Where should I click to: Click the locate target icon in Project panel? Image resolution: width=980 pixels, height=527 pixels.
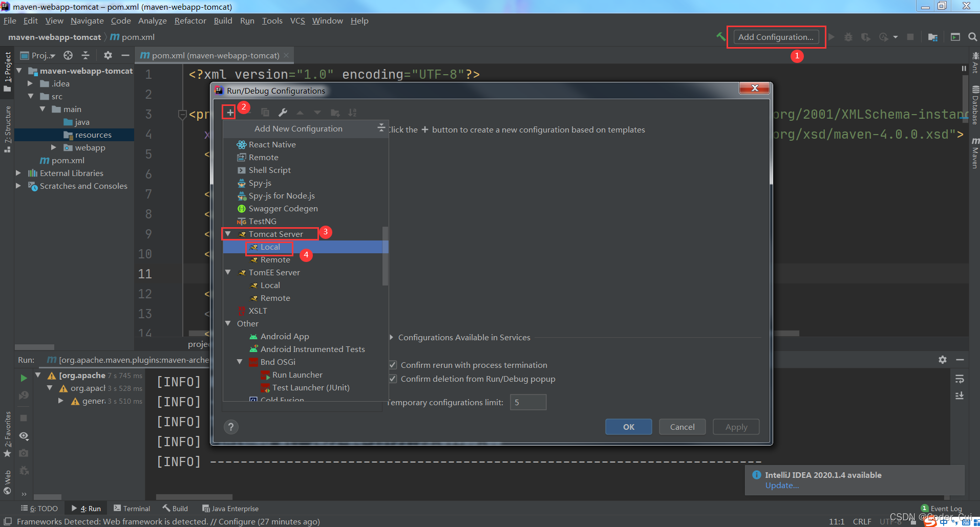click(x=68, y=55)
